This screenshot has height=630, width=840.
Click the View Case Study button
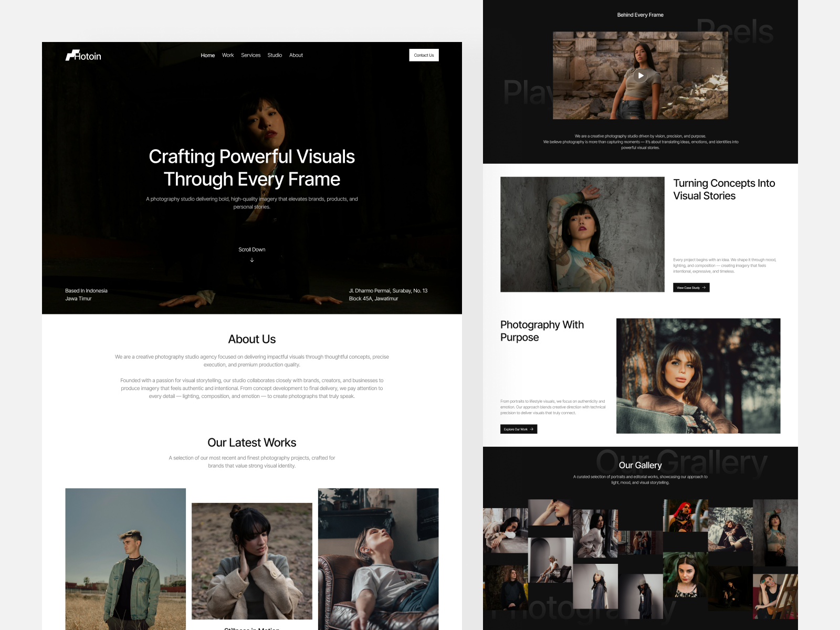(691, 287)
